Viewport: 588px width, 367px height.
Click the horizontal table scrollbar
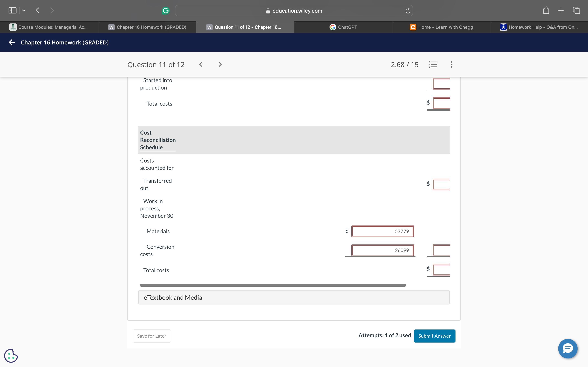point(273,285)
